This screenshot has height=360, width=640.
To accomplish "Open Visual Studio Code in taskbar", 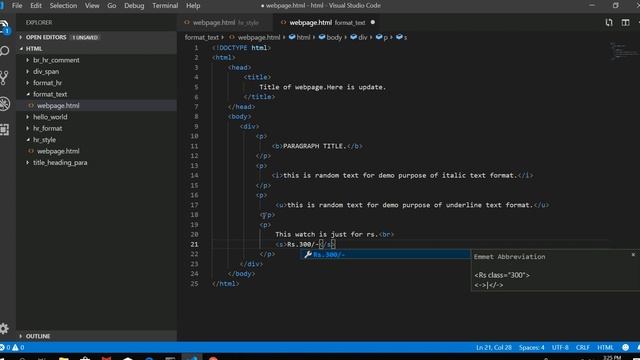I will click(192, 358).
